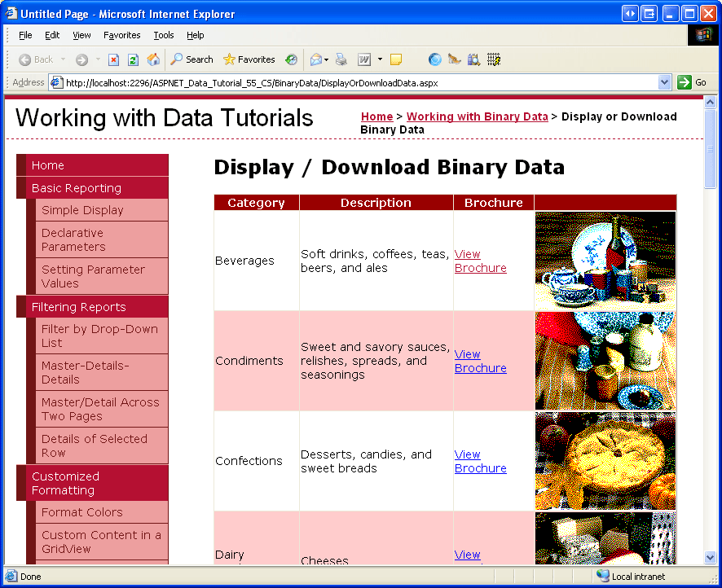Click the Confections pie picture
Viewport: 722px width, 588px height.
coord(605,461)
